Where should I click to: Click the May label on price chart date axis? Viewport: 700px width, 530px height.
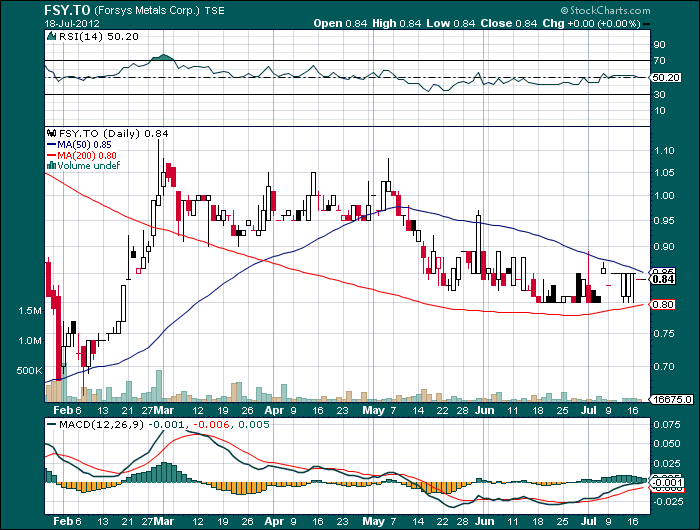pos(374,410)
